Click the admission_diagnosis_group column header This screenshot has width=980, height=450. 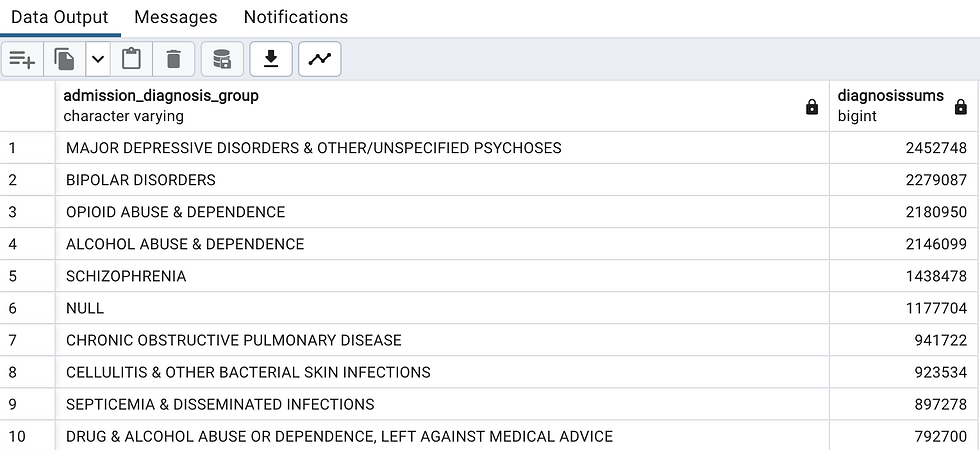(442, 106)
